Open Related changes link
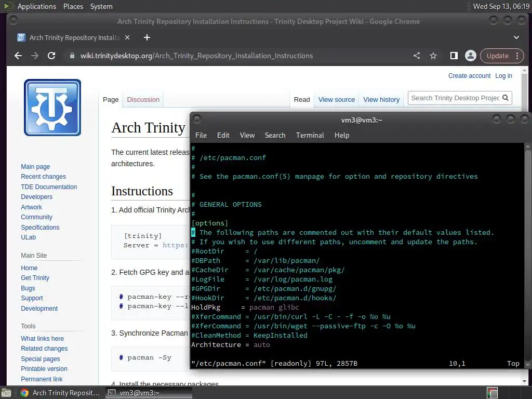Image resolution: width=532 pixels, height=399 pixels. point(44,349)
